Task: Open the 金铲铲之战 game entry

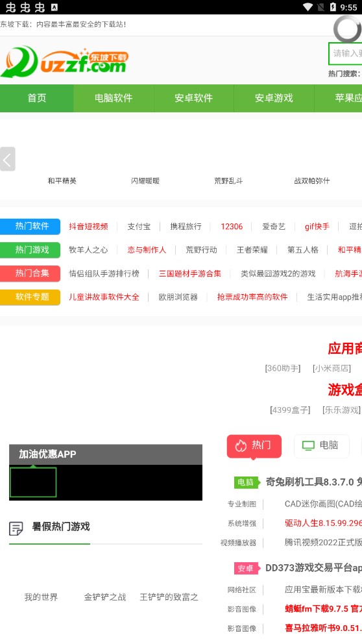Action: [105, 597]
